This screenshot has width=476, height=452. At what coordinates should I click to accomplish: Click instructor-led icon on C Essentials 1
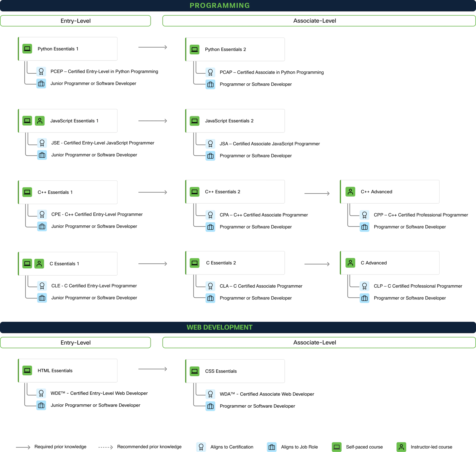click(39, 264)
